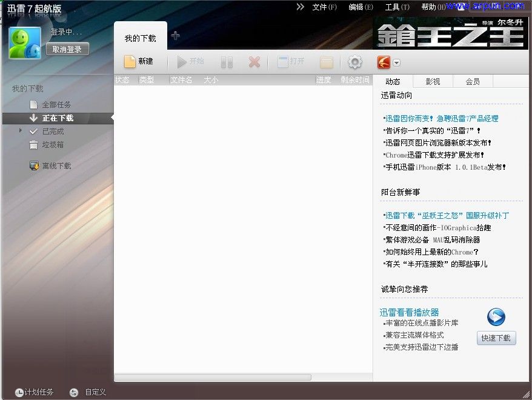Click the 打开 open file icon
Screen dimensions: 532x400
point(282,61)
